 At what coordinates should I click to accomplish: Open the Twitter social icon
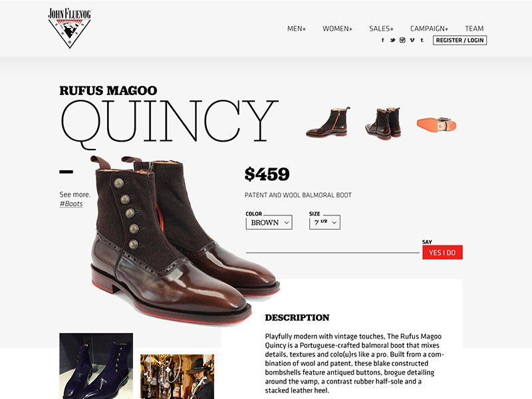pos(392,40)
